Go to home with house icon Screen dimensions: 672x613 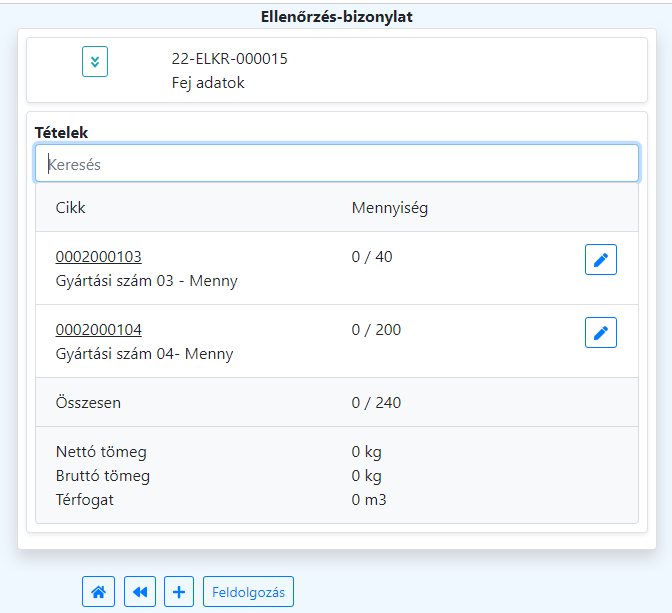click(98, 592)
